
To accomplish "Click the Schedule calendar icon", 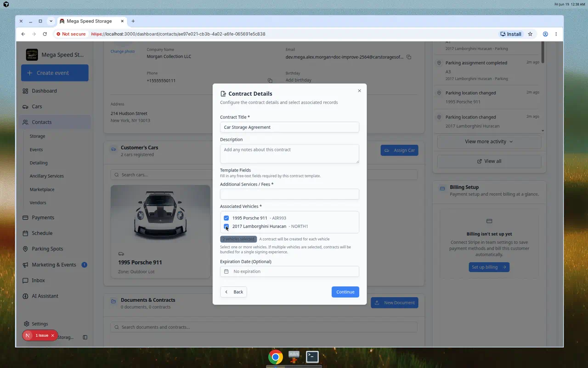I will pos(25,233).
